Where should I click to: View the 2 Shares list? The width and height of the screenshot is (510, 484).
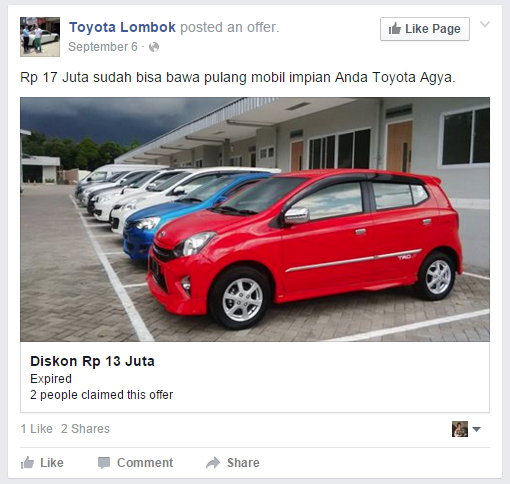tap(85, 429)
